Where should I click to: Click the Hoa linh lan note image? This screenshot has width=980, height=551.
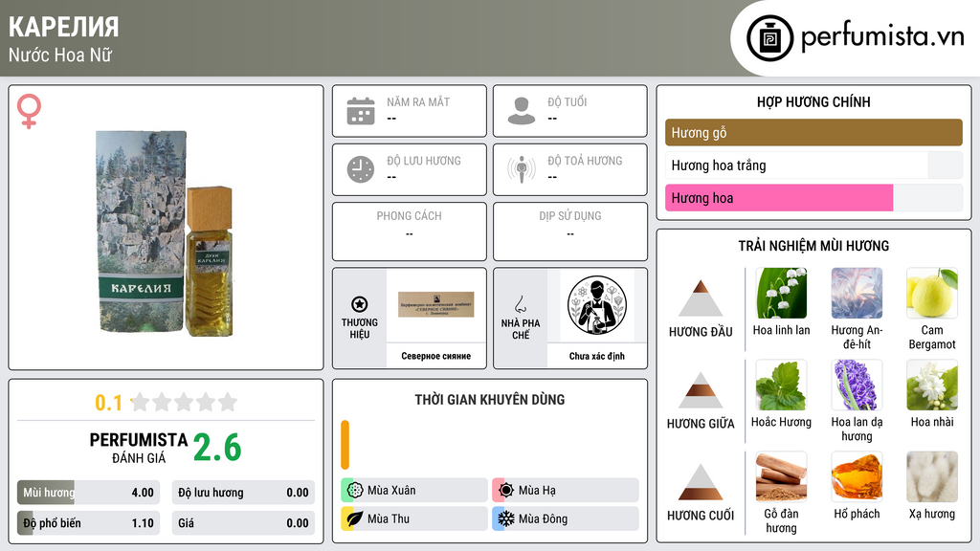[781, 293]
